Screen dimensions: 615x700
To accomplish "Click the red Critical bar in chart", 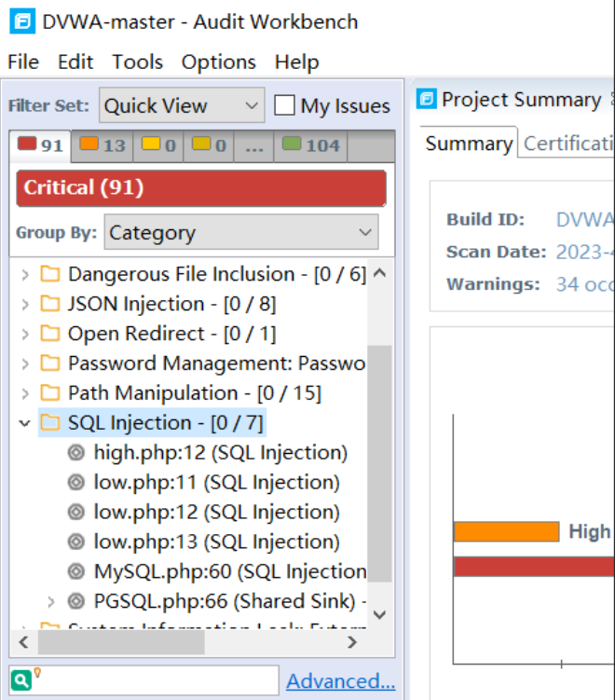I will click(x=534, y=567).
